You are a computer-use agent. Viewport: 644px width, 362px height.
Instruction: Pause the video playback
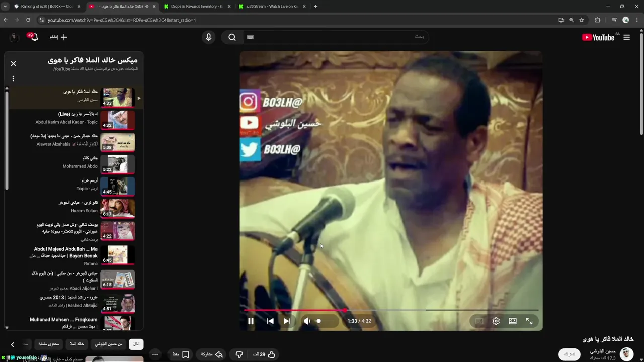(251, 321)
